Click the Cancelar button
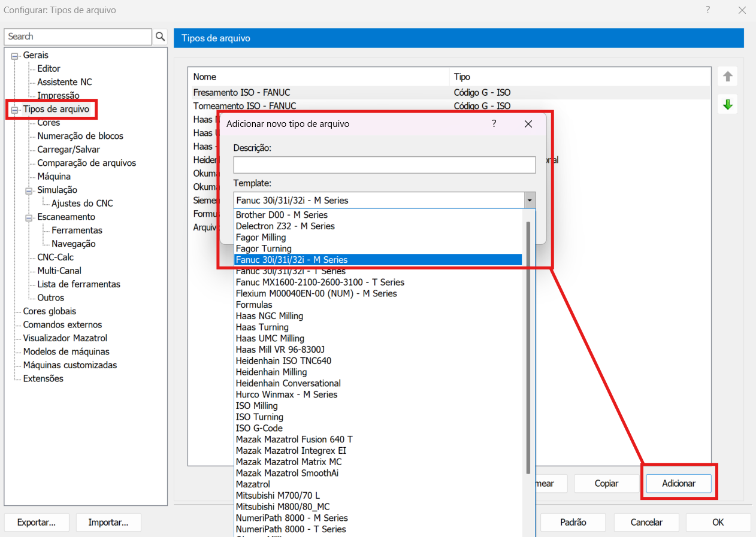The image size is (756, 537). click(x=646, y=522)
